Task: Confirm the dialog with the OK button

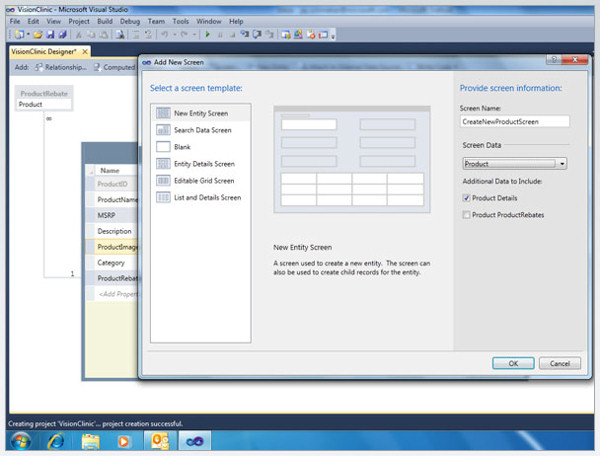Action: tap(513, 363)
